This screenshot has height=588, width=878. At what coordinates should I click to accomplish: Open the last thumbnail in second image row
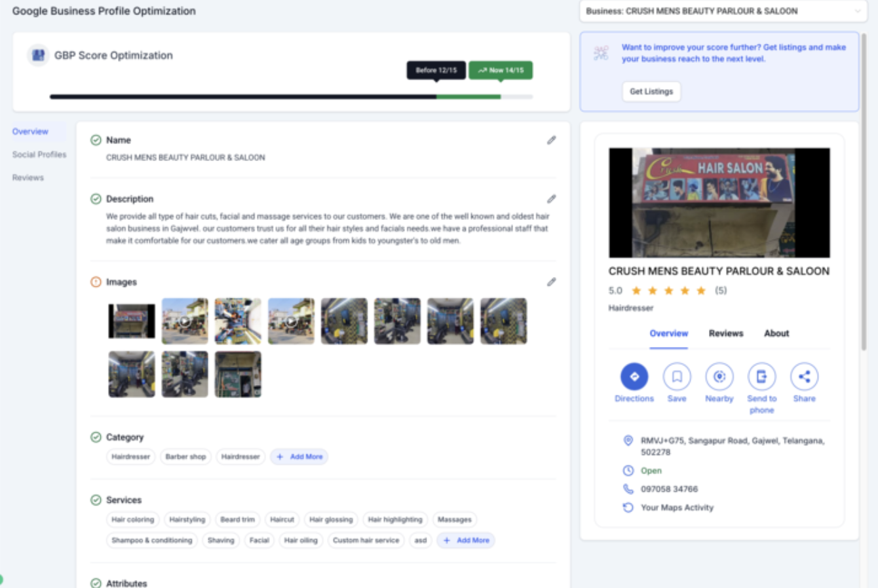coord(238,375)
